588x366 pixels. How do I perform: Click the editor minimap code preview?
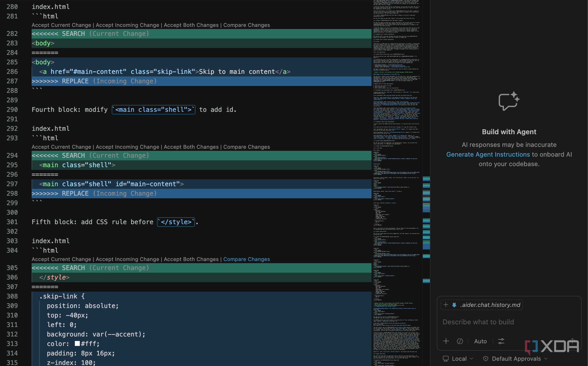397,183
